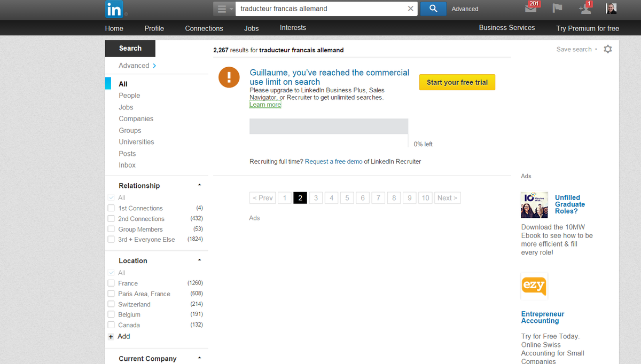Filter results by Jobs in the sidebar
641x364 pixels.
click(126, 107)
